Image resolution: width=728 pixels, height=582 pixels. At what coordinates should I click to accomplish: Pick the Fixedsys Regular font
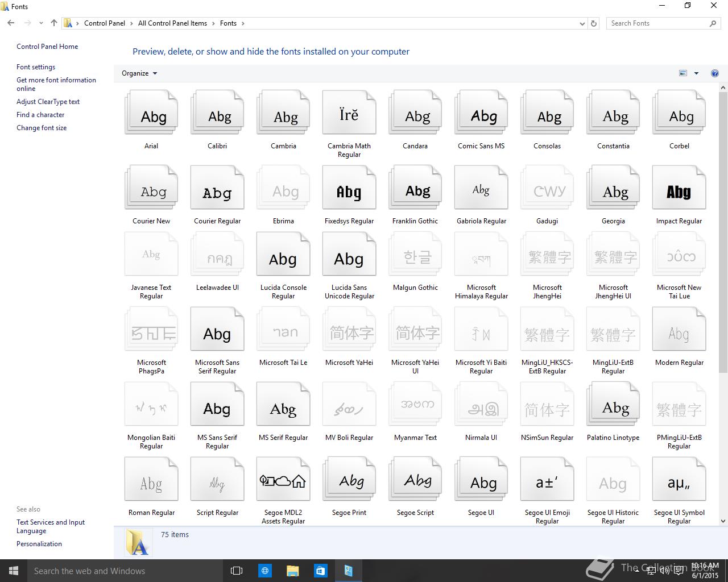pos(349,188)
